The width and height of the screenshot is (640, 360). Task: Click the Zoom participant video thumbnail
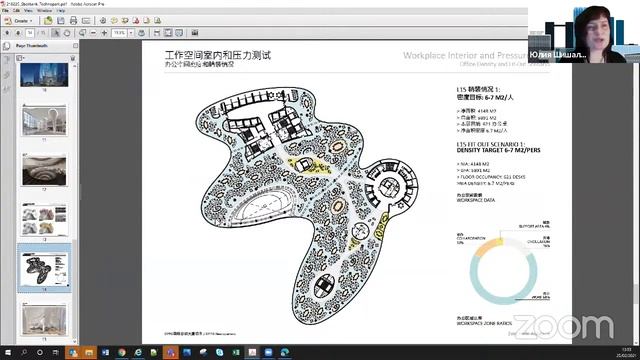coord(584,31)
